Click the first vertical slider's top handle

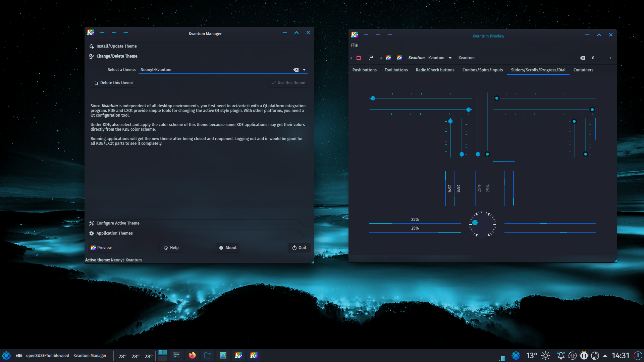(x=450, y=121)
